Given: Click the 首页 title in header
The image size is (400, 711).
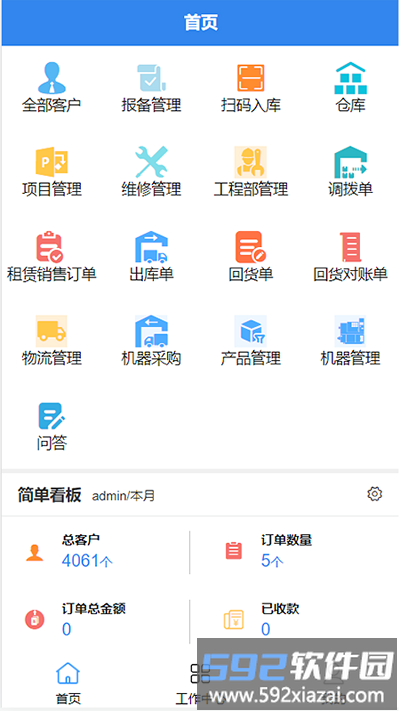Looking at the screenshot, I should point(201,23).
